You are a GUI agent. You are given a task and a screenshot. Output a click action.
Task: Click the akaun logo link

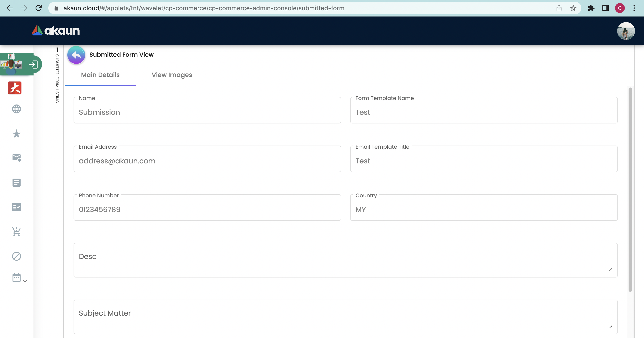[x=56, y=30]
